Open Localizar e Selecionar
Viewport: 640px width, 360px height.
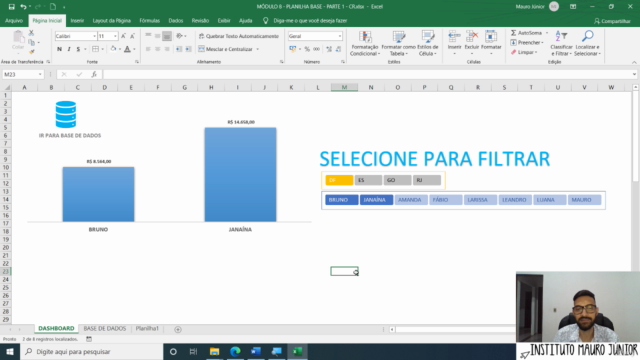[587, 43]
